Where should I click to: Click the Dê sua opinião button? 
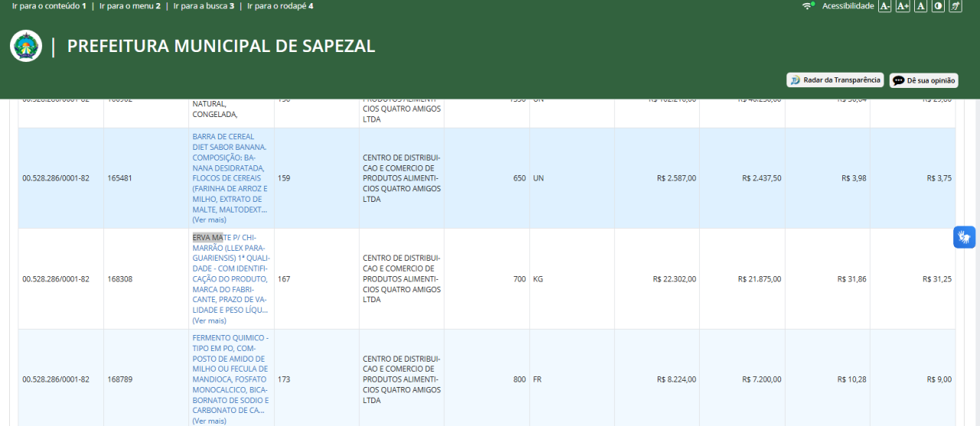(x=924, y=80)
